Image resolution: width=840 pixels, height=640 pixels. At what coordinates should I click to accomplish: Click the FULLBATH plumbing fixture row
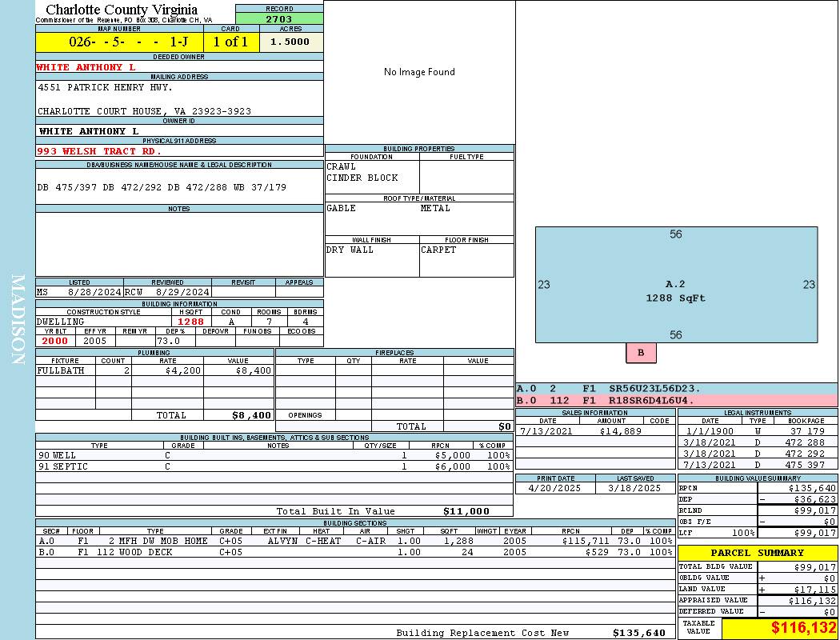pos(154,371)
